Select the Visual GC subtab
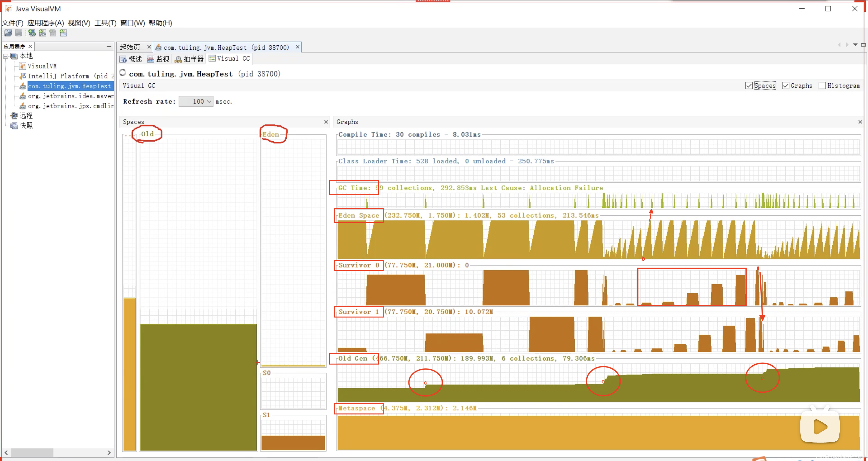The height and width of the screenshot is (461, 868). (229, 59)
